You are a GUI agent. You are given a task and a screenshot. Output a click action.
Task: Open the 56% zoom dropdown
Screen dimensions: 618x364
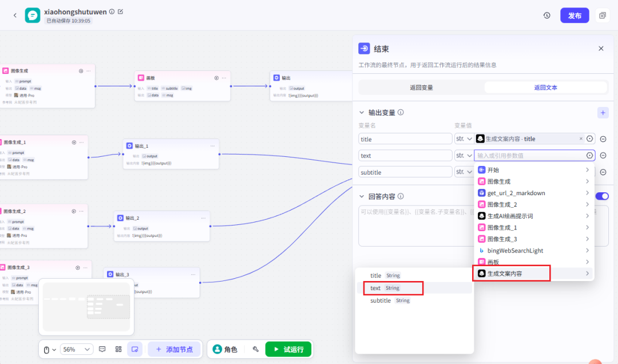[77, 350]
